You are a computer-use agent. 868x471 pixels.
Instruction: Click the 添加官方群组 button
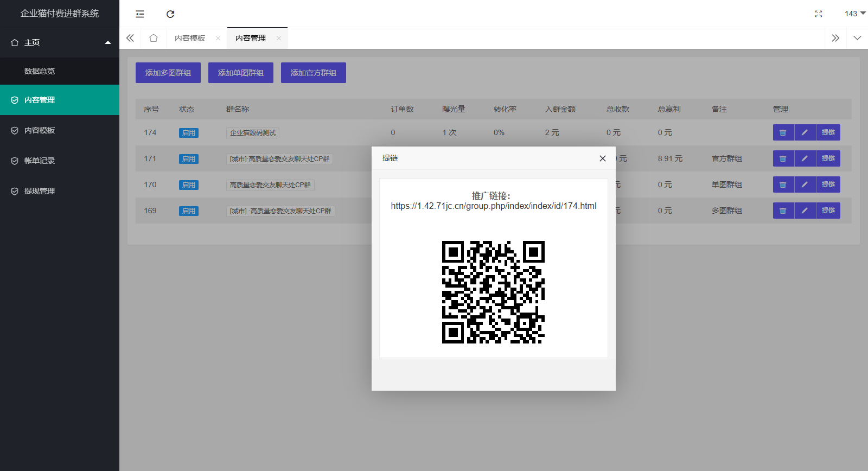point(313,73)
